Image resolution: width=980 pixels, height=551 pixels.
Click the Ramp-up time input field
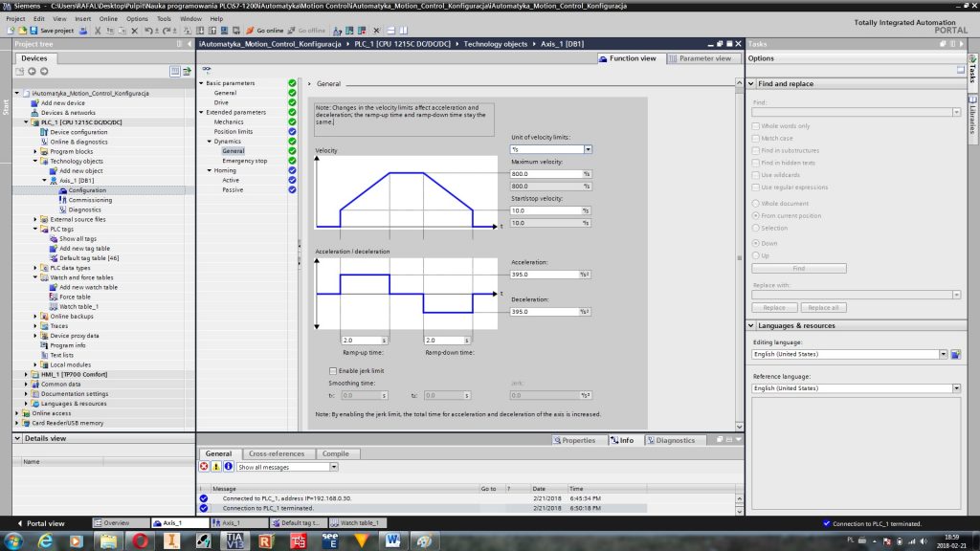[x=362, y=340]
